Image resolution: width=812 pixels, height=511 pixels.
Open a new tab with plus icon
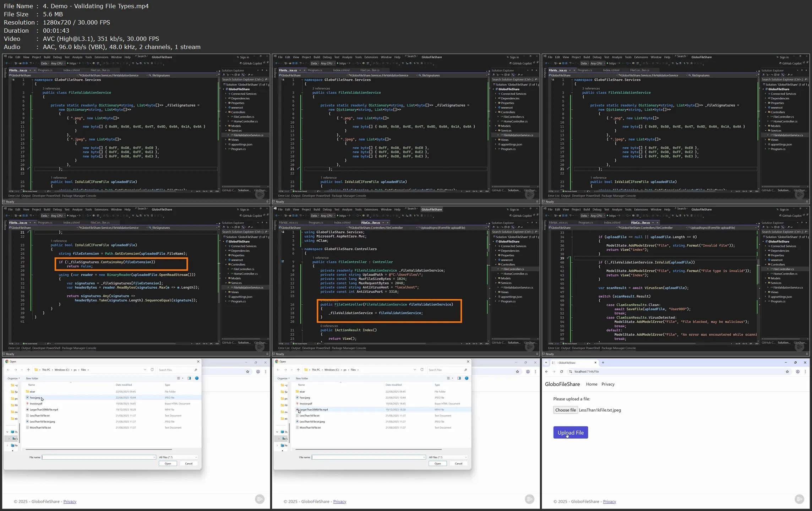coord(603,363)
